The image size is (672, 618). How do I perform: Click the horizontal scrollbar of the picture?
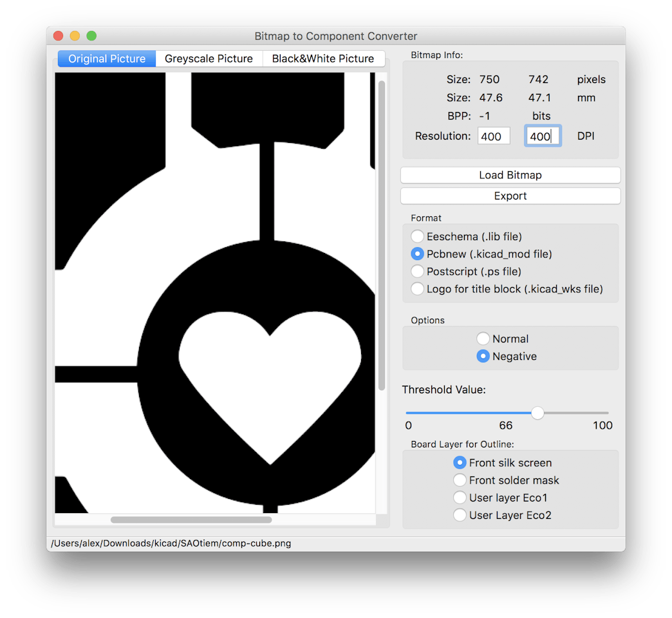click(x=191, y=520)
